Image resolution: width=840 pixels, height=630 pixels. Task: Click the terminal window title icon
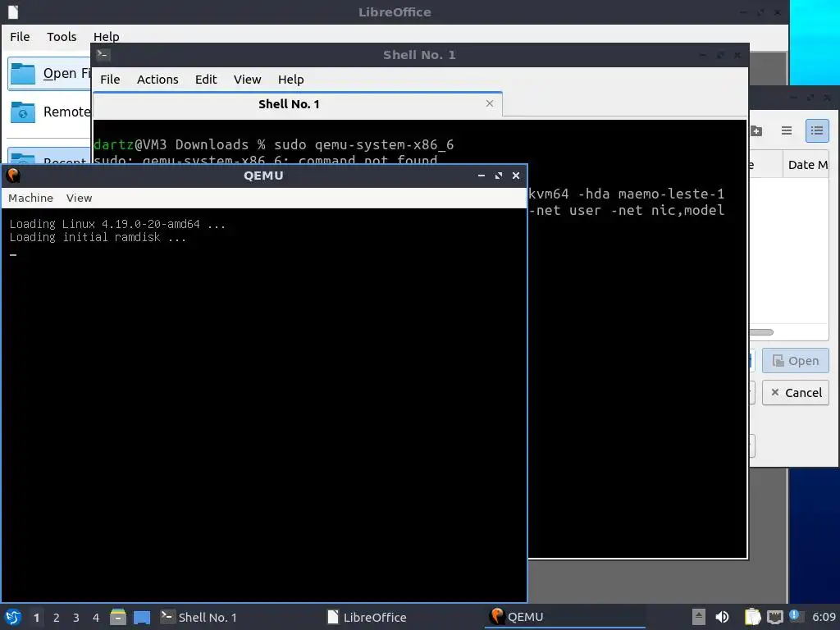(x=103, y=55)
